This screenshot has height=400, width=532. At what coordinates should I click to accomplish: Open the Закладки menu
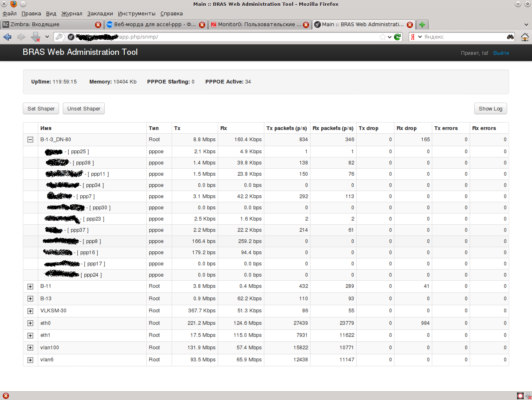100,14
